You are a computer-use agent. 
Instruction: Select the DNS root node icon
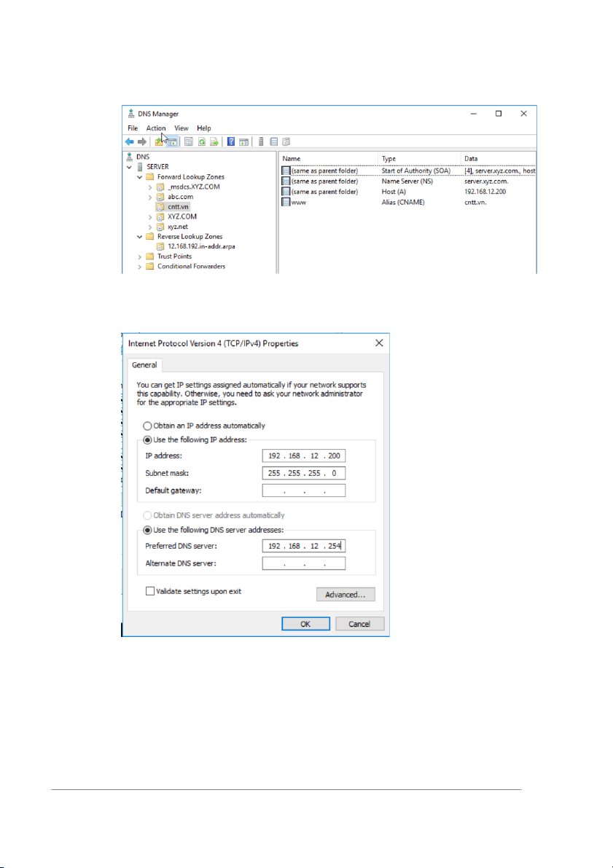pos(130,157)
